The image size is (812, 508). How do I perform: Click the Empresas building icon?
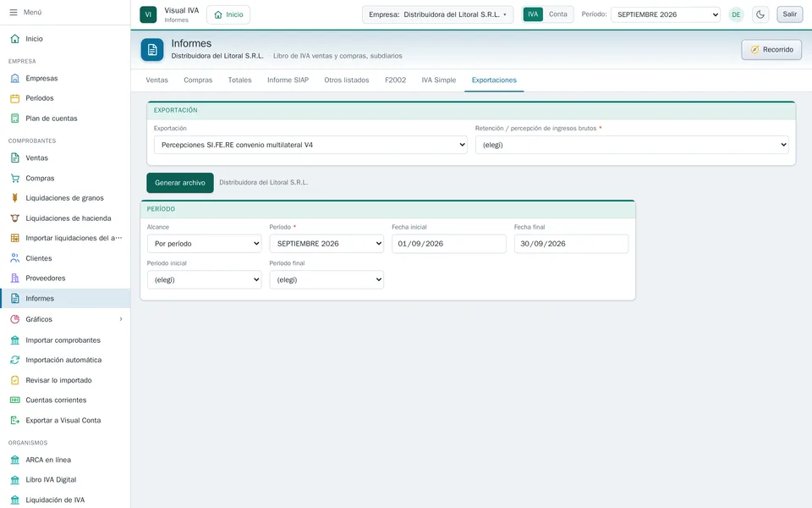coord(15,78)
